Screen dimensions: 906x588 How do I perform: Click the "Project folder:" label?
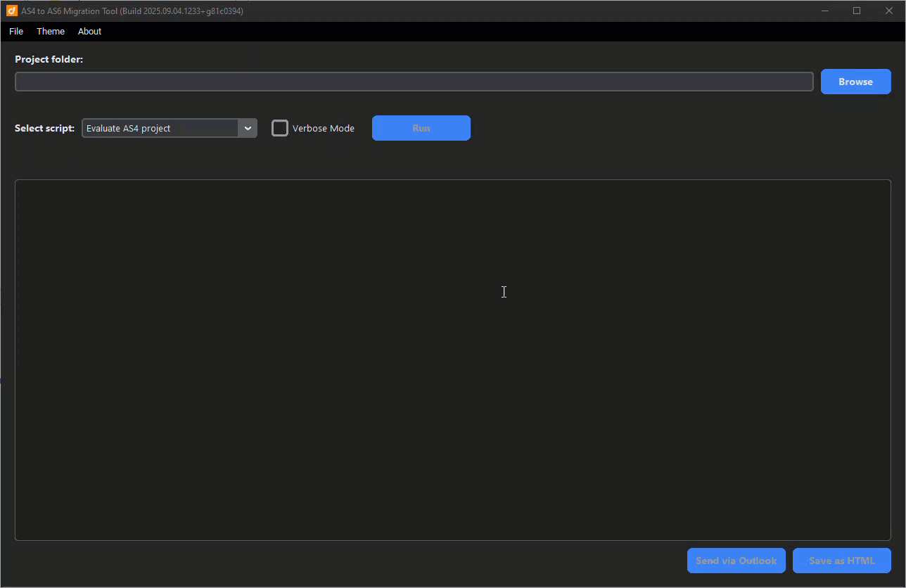click(49, 59)
